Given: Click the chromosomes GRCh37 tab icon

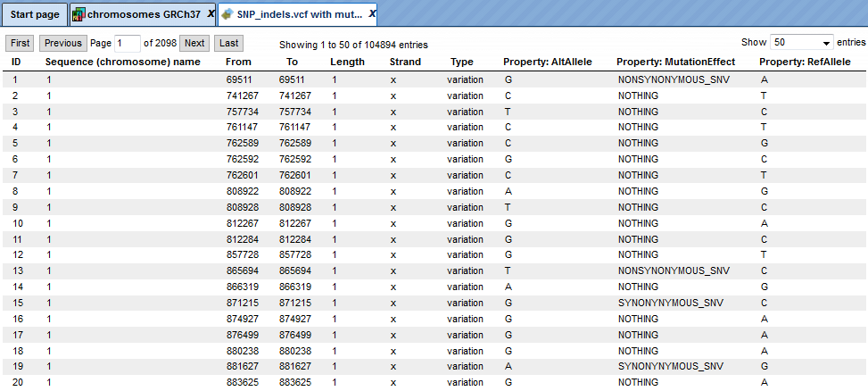Looking at the screenshot, I should click(79, 14).
